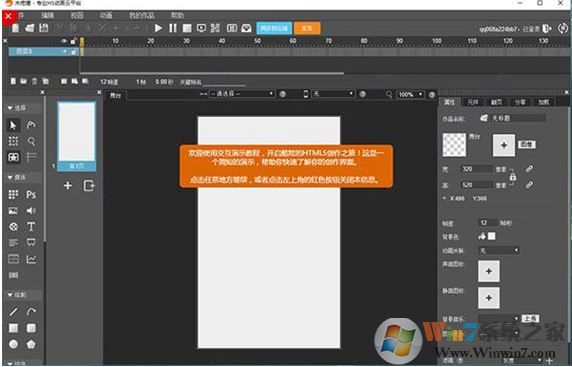Open the fourth menu bar item
Image resolution: width=572 pixels, height=367 pixels.
coord(106,15)
